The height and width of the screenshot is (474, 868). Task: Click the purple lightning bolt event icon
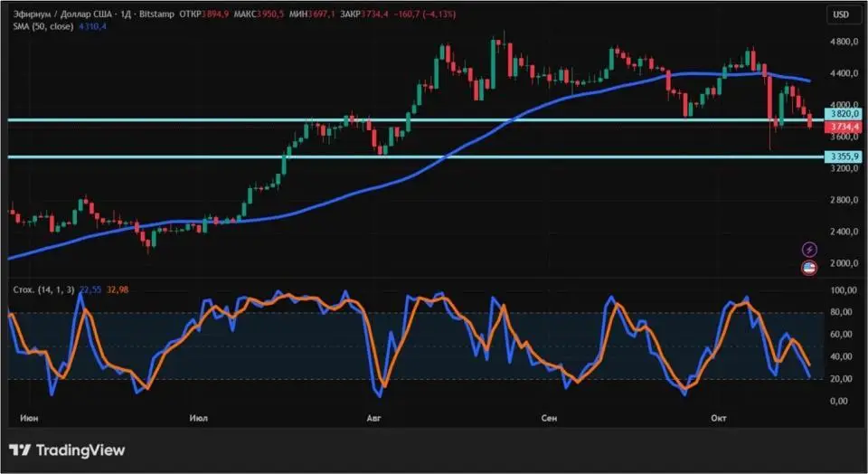[x=810, y=249]
